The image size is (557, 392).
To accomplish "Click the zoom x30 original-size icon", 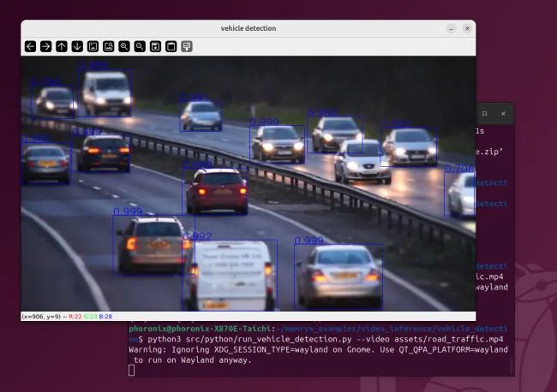I will point(108,46).
